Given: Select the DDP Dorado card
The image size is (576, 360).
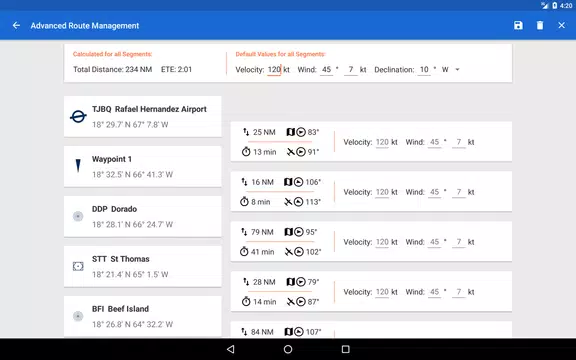Looking at the screenshot, I should 143,216.
